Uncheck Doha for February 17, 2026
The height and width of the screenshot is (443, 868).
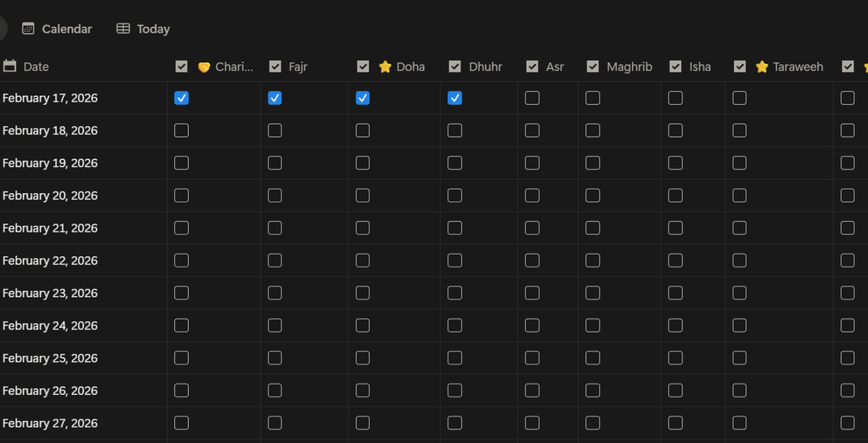click(x=362, y=98)
